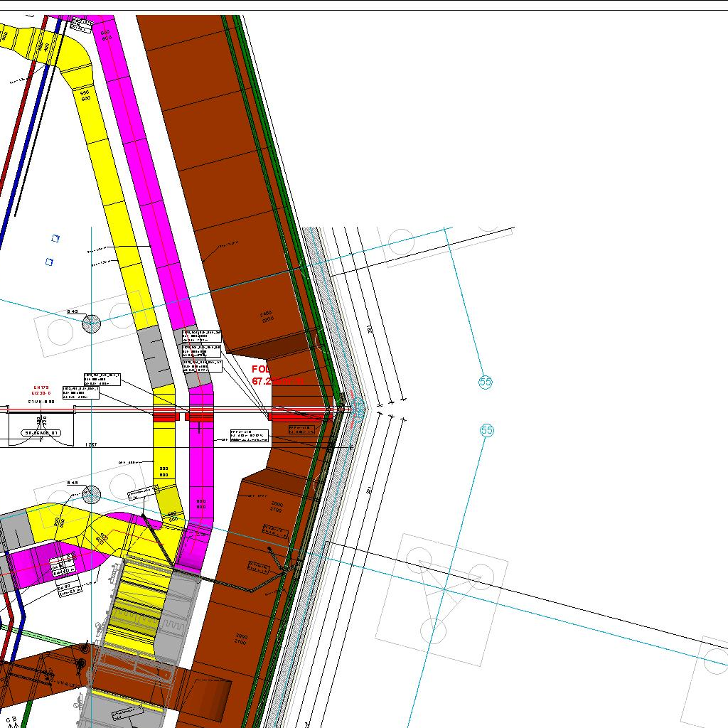Select the red fire damper on magenta duct
The height and width of the screenshot is (728, 728).
pos(200,416)
